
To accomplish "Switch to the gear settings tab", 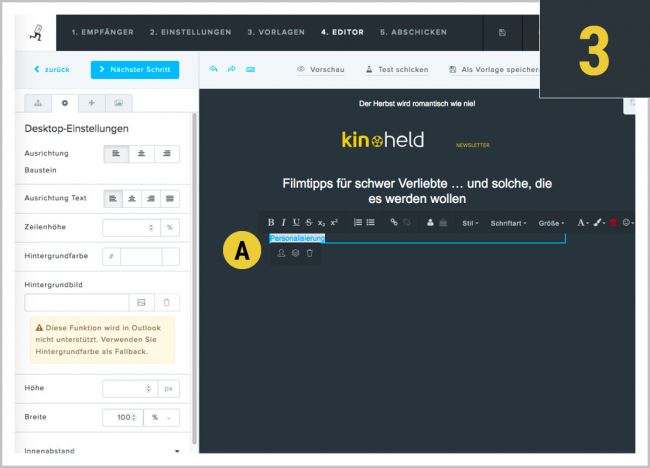I will [65, 102].
